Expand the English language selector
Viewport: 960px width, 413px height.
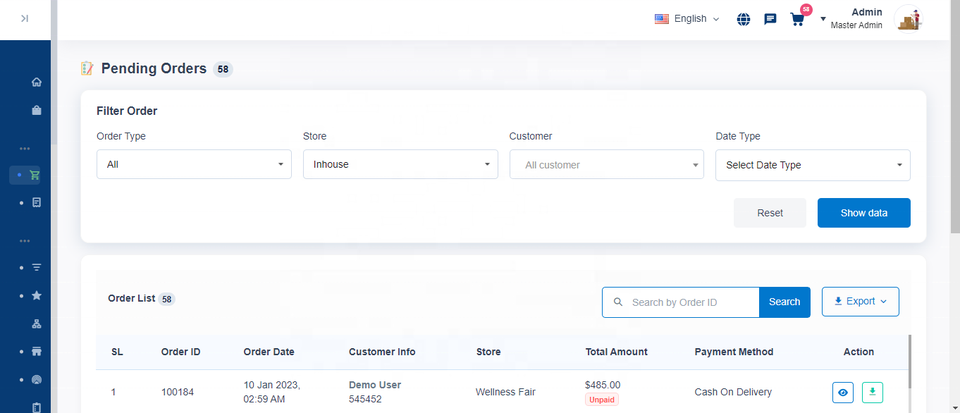pos(687,19)
